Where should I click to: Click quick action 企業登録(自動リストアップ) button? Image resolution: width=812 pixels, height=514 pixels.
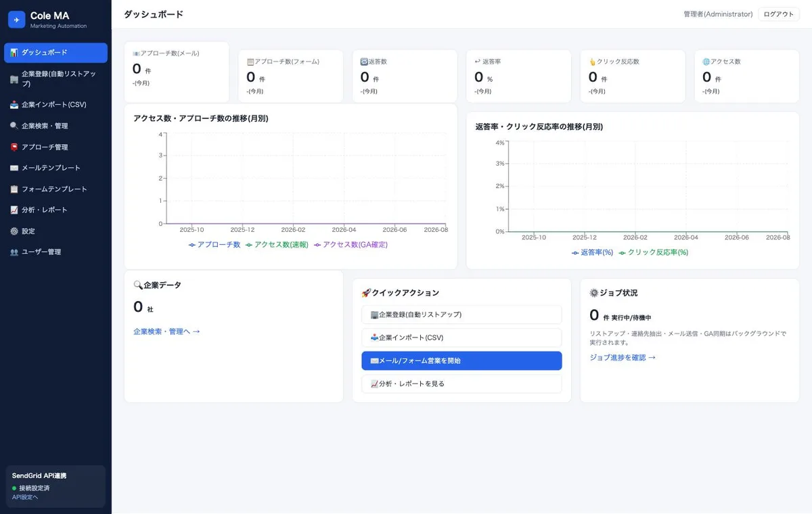(x=461, y=314)
